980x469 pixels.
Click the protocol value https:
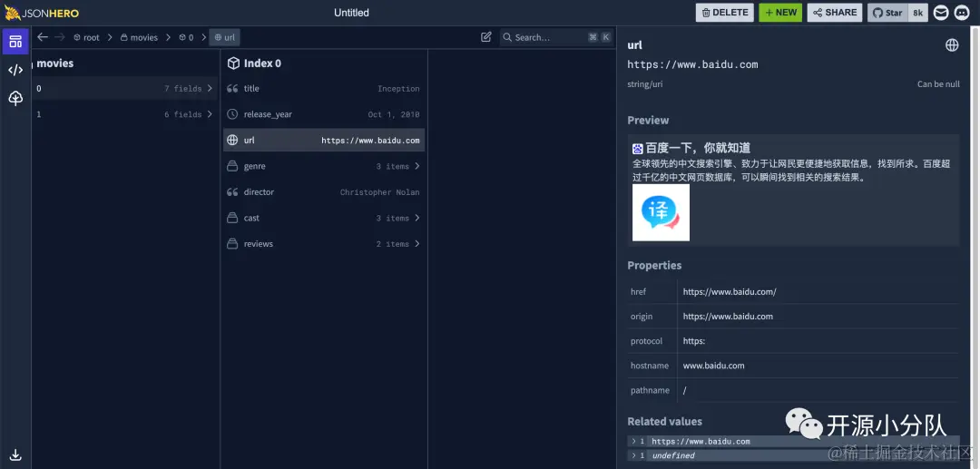pos(694,341)
